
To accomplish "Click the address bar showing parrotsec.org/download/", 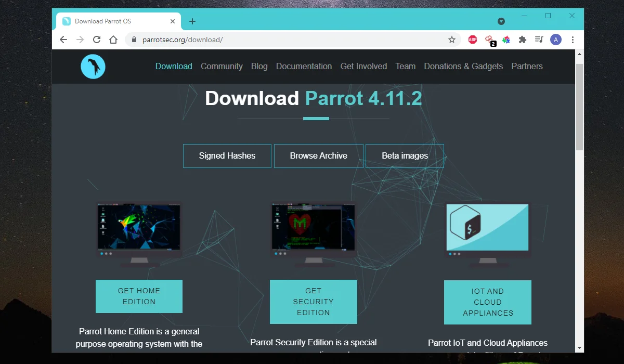I will coord(293,40).
